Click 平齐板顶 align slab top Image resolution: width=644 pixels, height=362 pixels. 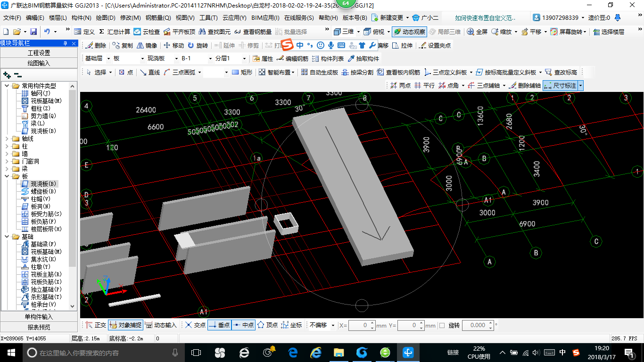[179, 32]
